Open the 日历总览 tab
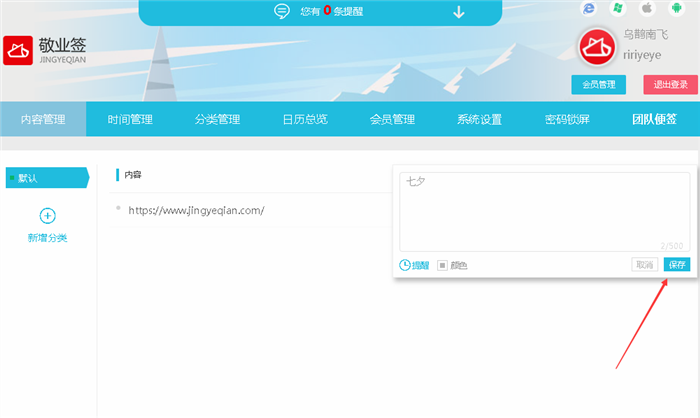The width and height of the screenshot is (700, 418). (x=305, y=119)
